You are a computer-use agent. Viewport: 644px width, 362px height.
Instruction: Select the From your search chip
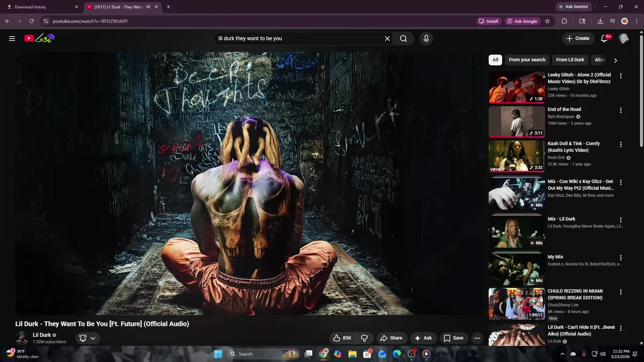point(527,60)
